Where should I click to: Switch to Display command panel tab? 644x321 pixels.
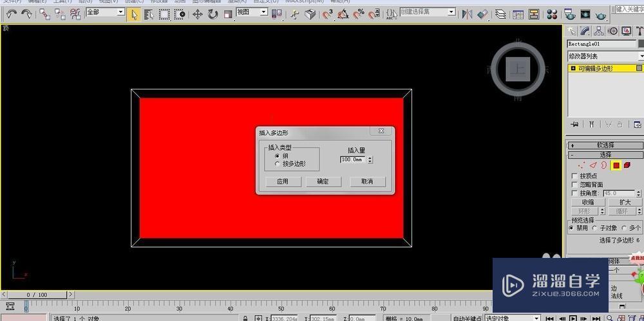pyautogui.click(x=627, y=31)
